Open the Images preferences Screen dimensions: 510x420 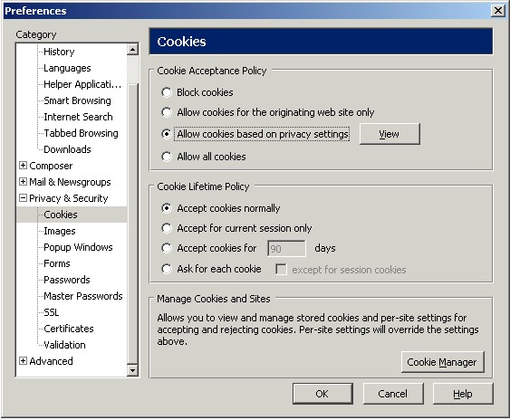[x=60, y=231]
